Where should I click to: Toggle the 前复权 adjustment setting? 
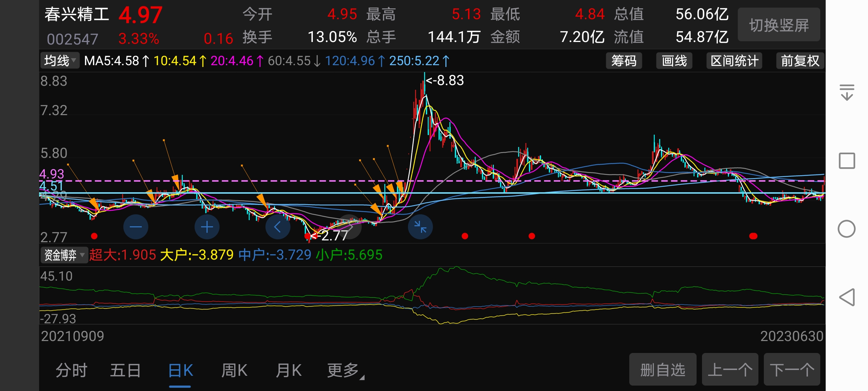(800, 61)
